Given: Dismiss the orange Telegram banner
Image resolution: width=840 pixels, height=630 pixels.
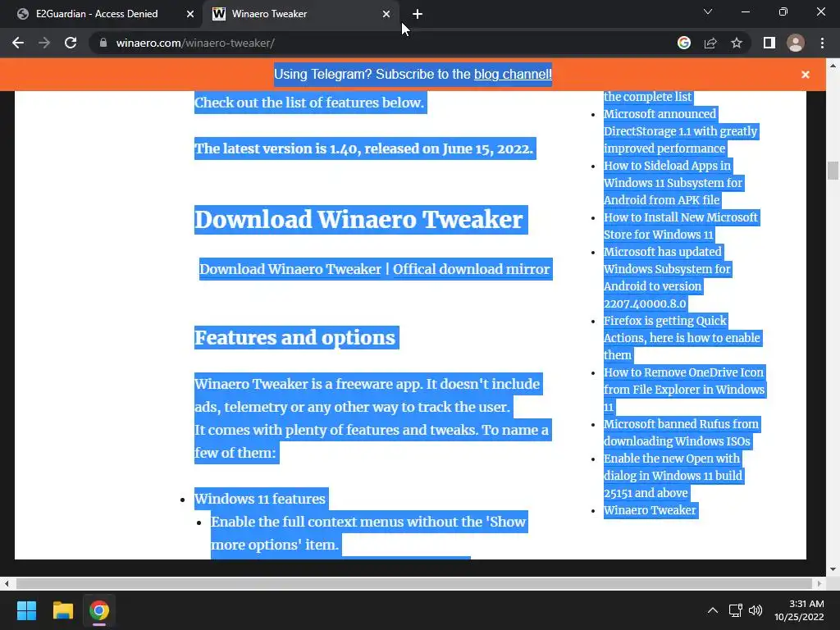Looking at the screenshot, I should [806, 75].
